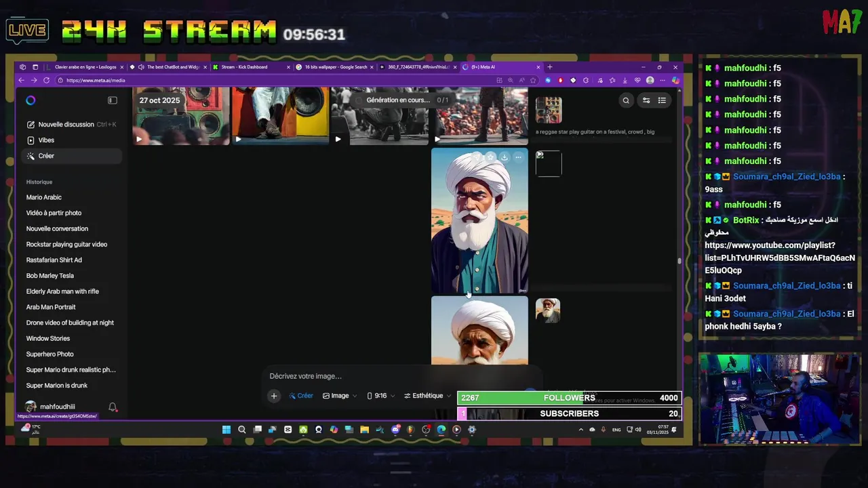The image size is (868, 488).
Task: Expand the Esthétique style dropdown
Action: point(427,396)
